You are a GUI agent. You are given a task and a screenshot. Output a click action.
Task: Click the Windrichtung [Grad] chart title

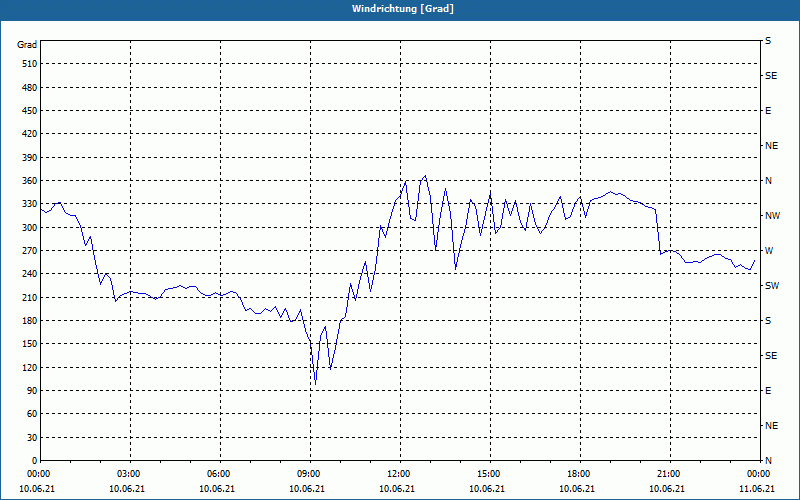point(403,9)
